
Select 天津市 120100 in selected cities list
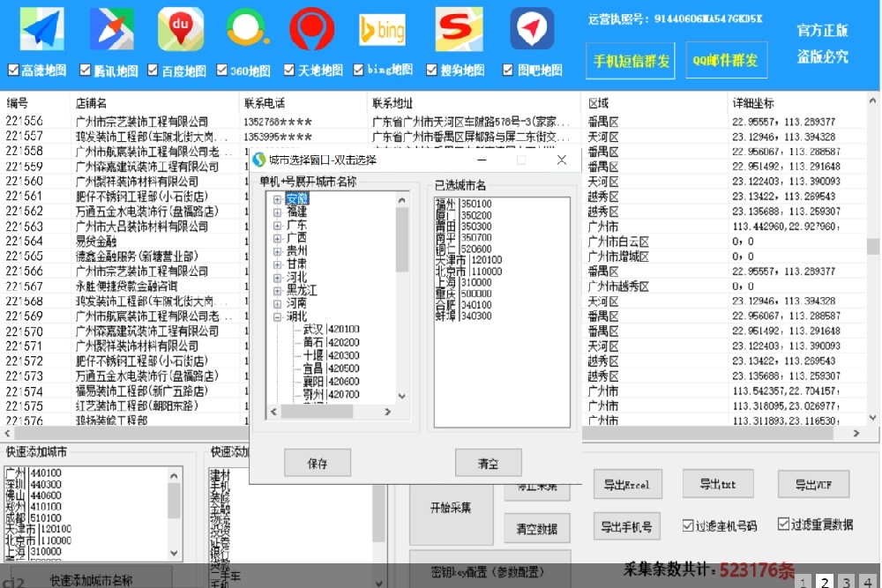coord(468,260)
